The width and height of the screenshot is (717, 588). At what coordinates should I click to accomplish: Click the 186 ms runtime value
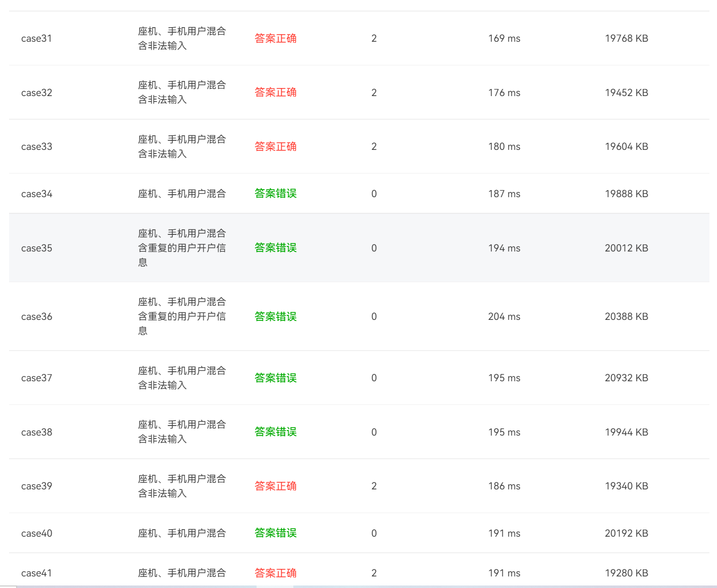(x=504, y=486)
